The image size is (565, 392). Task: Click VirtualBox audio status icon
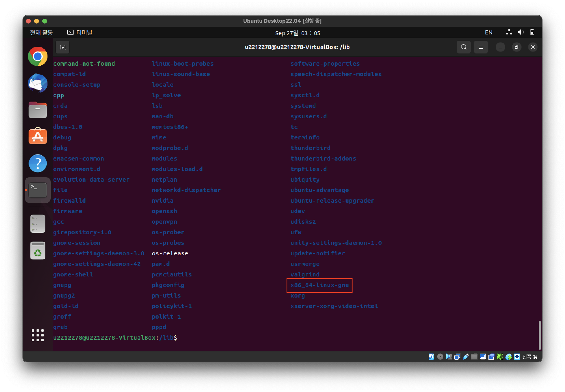point(449,357)
